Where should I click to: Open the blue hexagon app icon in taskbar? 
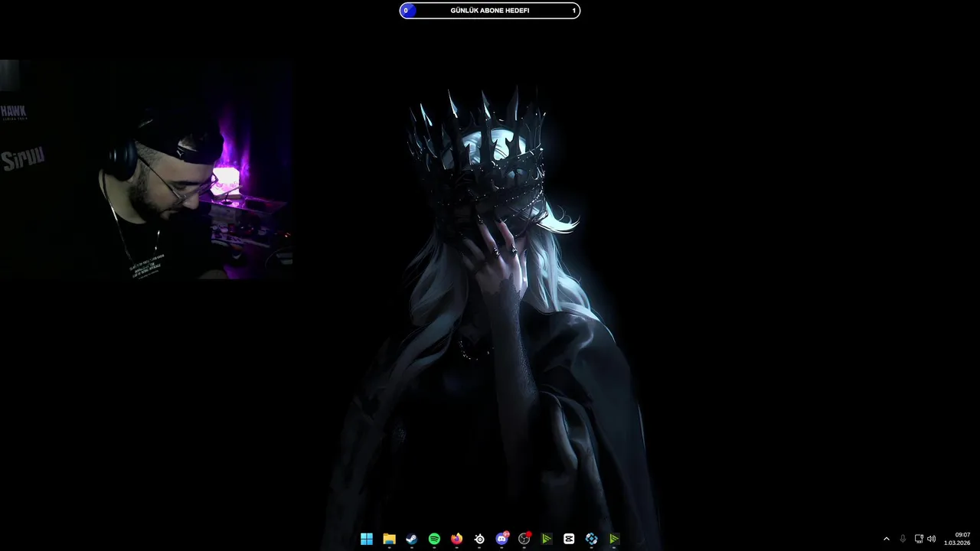point(592,539)
